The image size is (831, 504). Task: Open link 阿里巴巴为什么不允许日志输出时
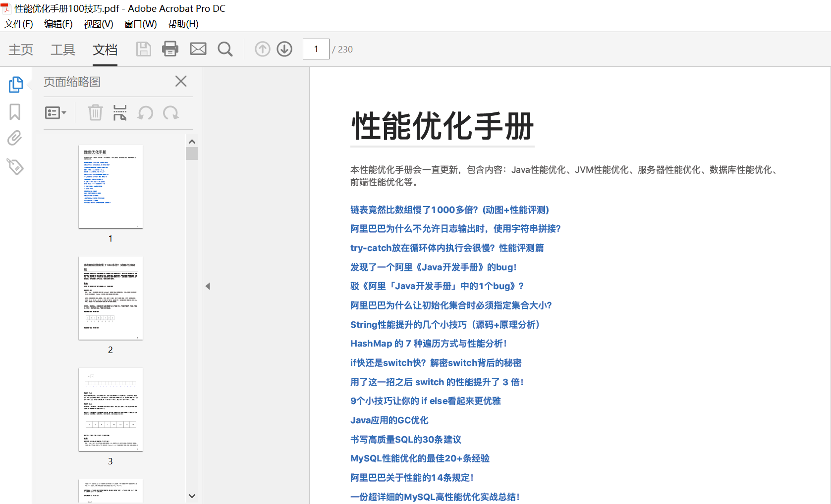point(455,229)
